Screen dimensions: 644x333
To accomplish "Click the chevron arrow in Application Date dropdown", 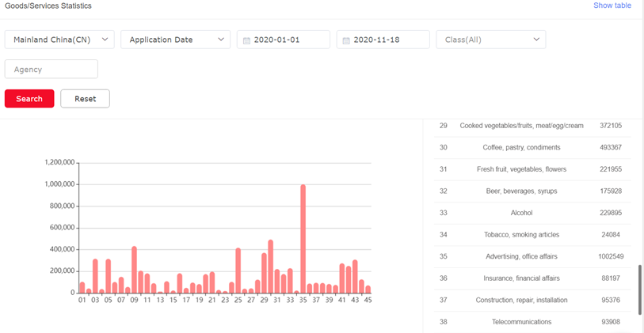I will pos(221,40).
